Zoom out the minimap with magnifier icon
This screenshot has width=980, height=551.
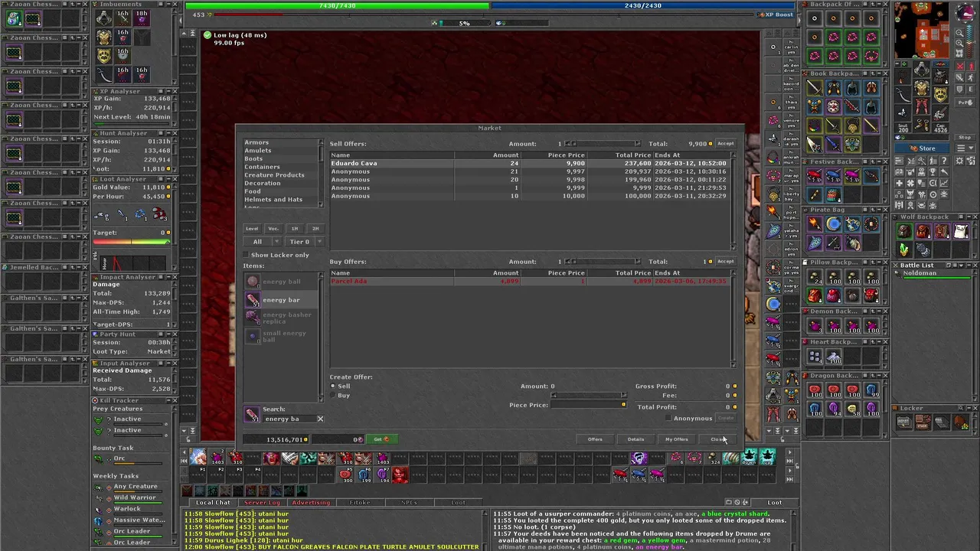click(960, 33)
